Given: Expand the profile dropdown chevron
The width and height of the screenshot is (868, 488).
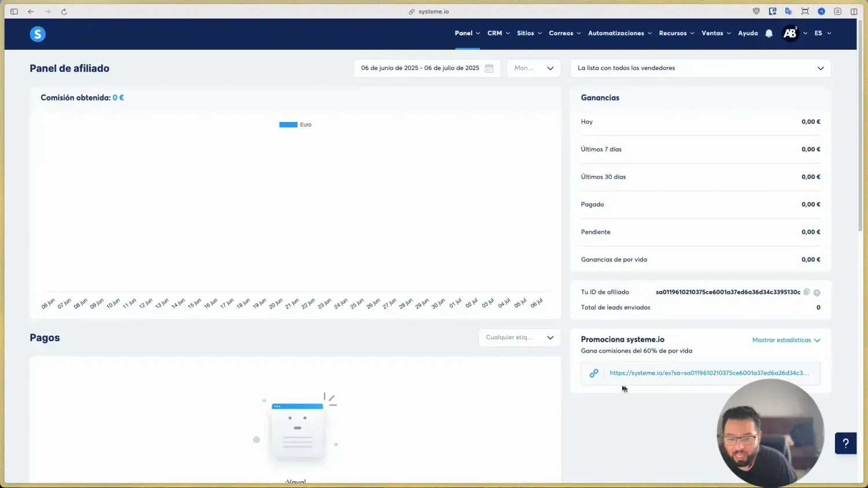Looking at the screenshot, I should pyautogui.click(x=805, y=34).
